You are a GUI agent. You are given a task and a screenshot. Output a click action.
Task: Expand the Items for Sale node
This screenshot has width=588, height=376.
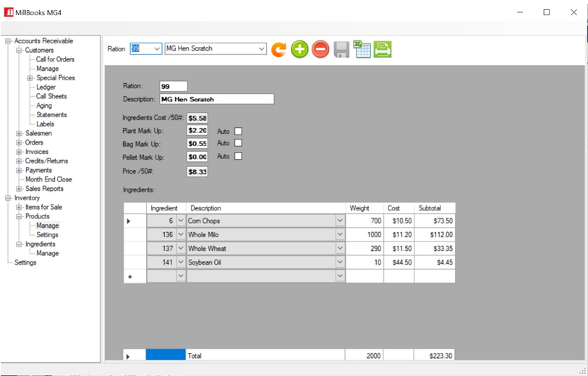click(x=19, y=208)
